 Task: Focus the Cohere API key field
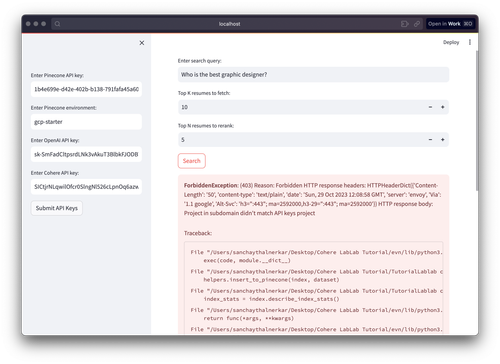(86, 187)
